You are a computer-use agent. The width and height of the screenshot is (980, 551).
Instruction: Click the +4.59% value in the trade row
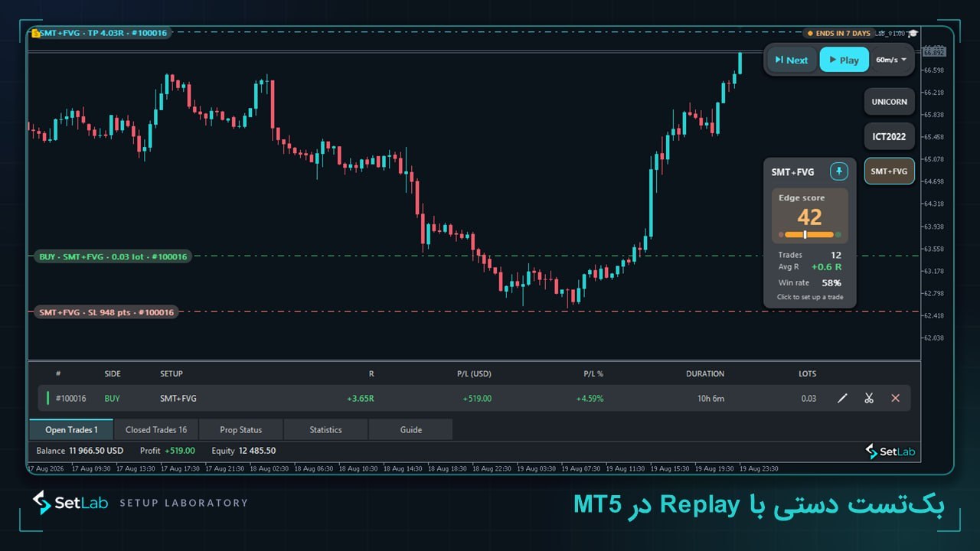tap(590, 398)
